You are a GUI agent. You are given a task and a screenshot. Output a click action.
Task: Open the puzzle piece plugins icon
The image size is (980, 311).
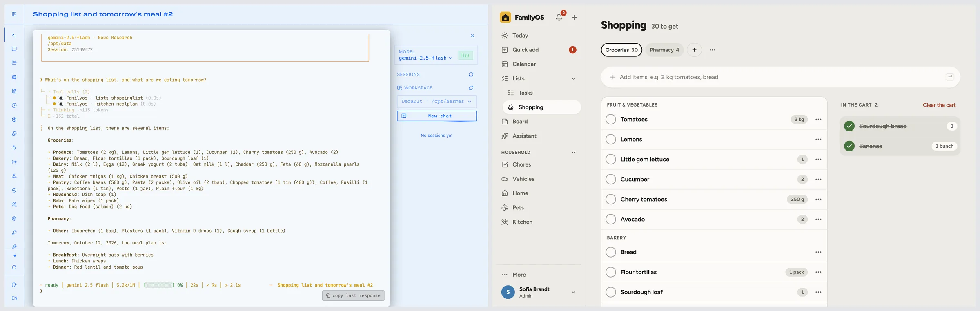pyautogui.click(x=14, y=133)
